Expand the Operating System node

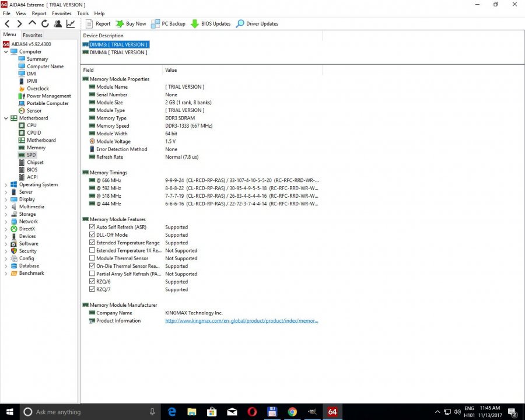(x=6, y=184)
